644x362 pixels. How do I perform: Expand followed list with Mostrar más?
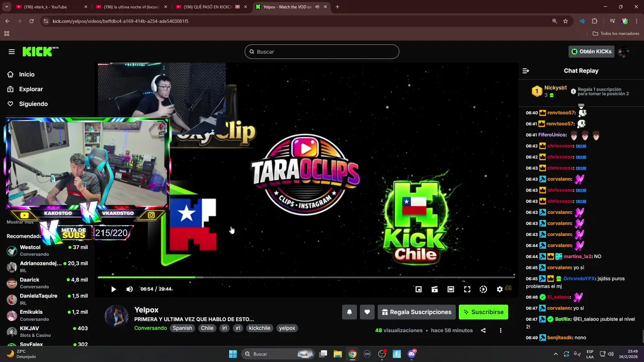click(20, 222)
